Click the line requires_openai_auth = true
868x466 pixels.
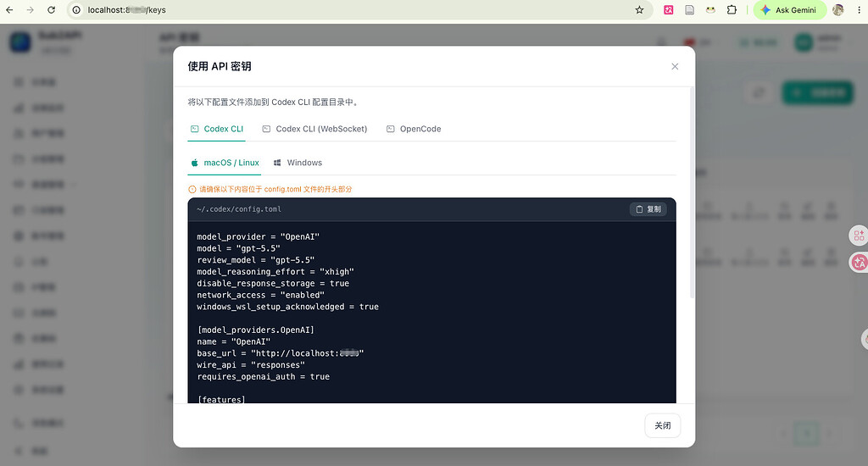point(263,377)
